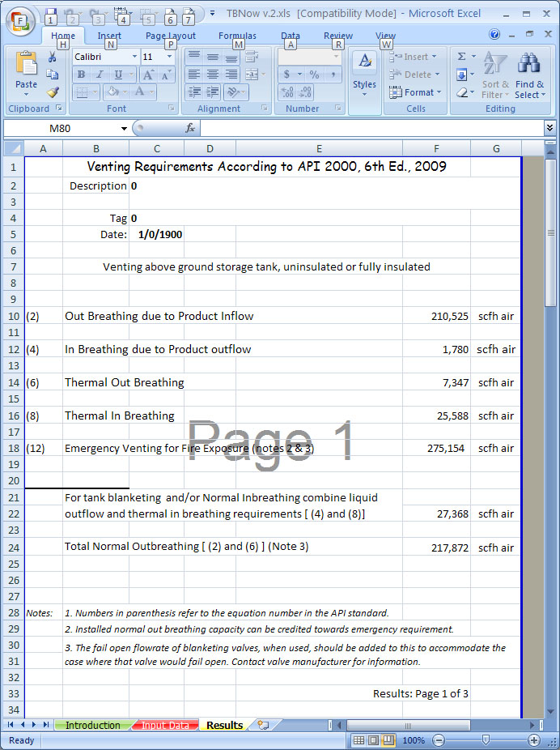This screenshot has height=750, width=560.
Task: Click the Align Text Right icon
Action: (x=231, y=75)
